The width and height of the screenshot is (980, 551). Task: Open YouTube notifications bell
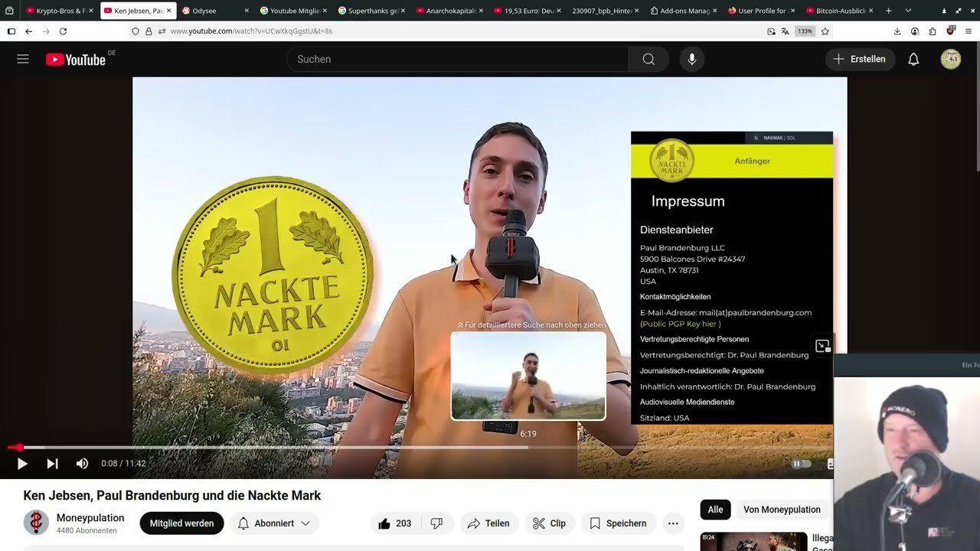(913, 59)
